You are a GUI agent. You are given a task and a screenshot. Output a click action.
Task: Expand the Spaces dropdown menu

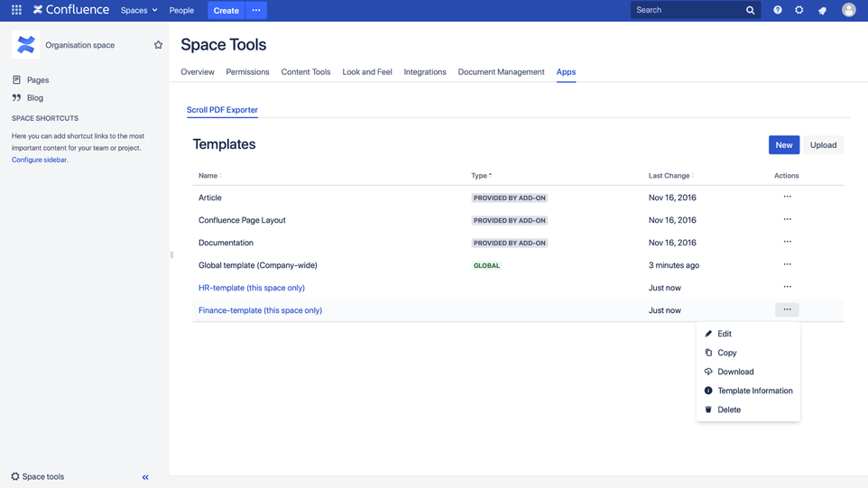pyautogui.click(x=139, y=11)
